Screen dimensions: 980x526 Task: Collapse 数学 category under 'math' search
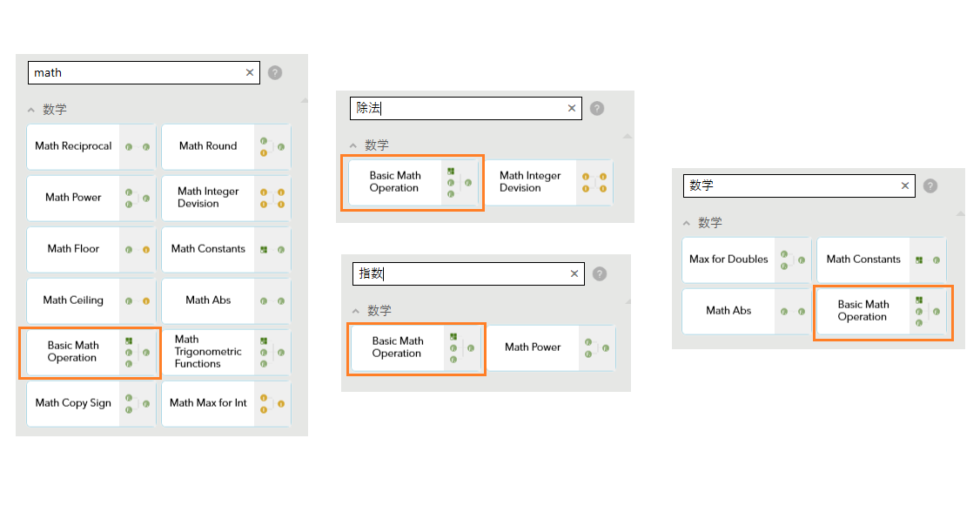tap(31, 111)
